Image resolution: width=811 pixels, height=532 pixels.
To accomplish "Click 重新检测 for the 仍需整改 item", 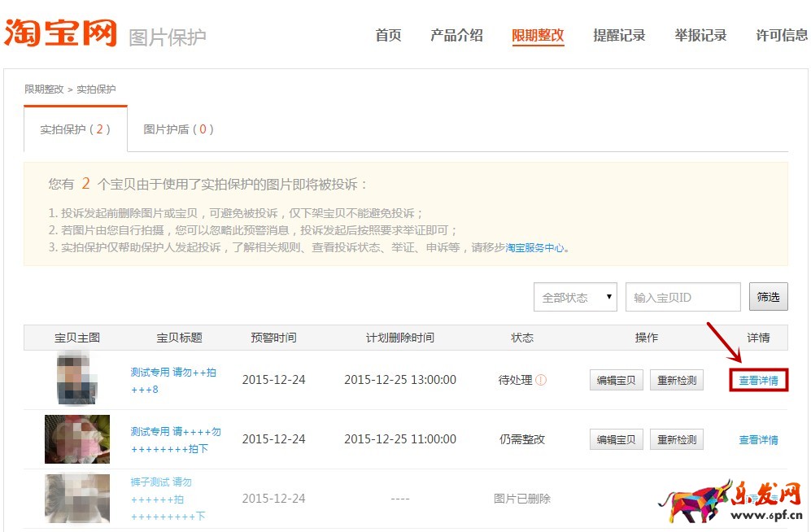I will coord(676,439).
